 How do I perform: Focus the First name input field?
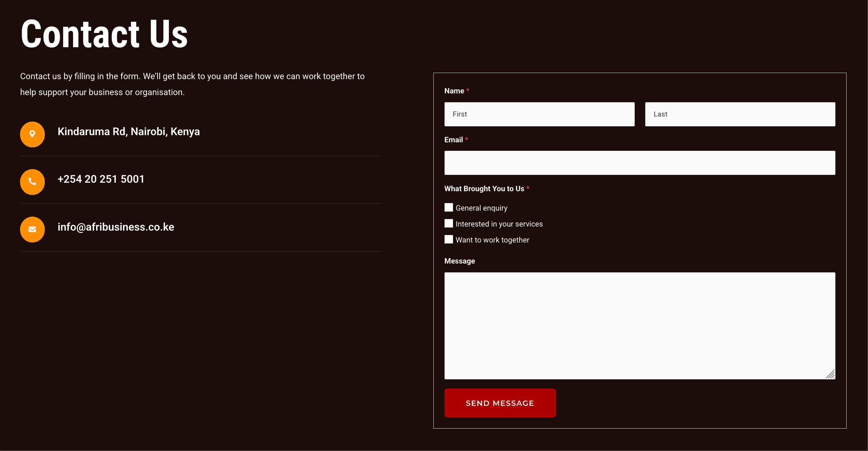pos(539,114)
